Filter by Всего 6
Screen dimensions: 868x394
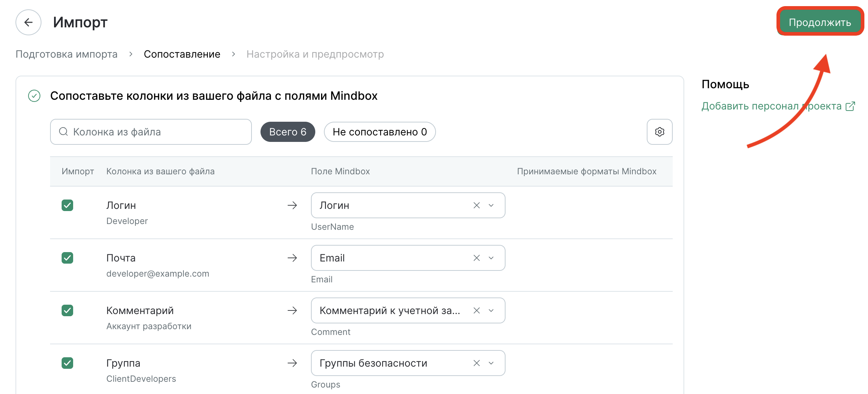coord(288,132)
